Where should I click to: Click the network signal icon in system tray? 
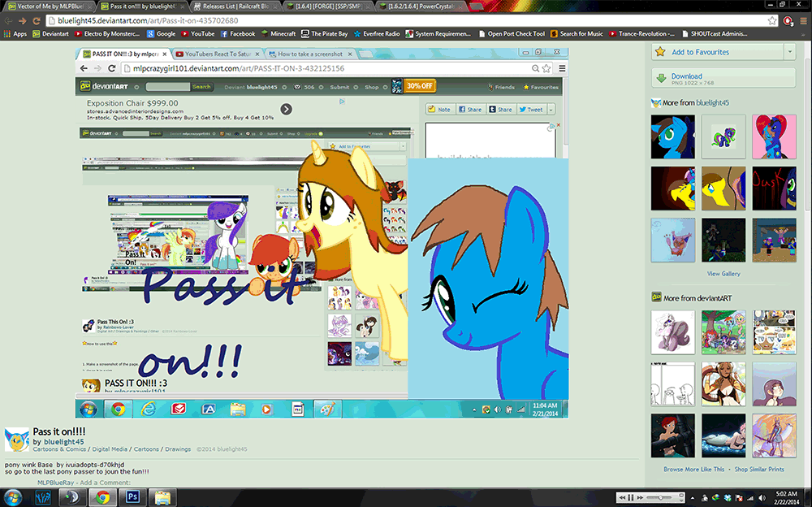click(750, 498)
